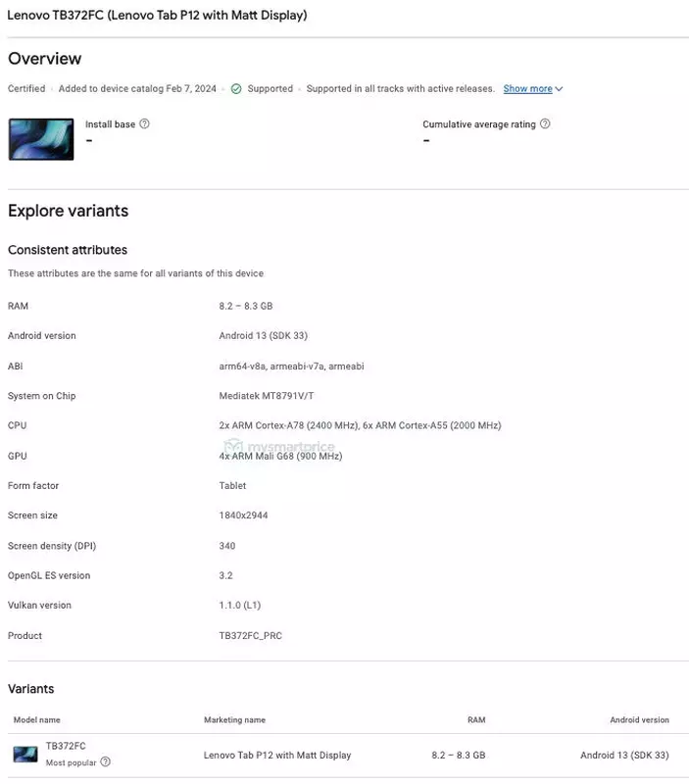Open the device thumbnail in Overview
Image resolution: width=689 pixels, height=784 pixels.
(41, 139)
